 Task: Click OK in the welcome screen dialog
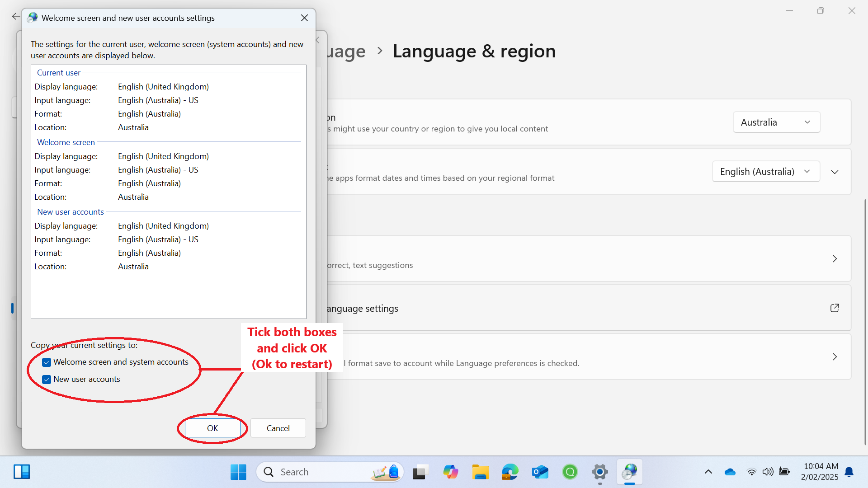212,428
